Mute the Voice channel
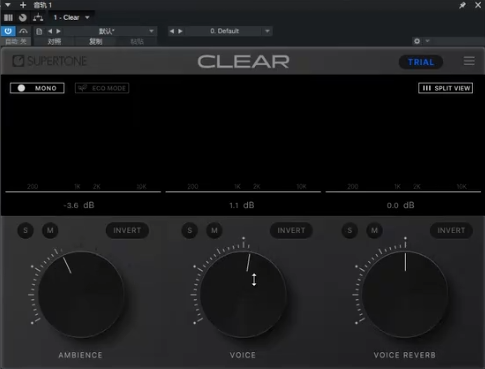The image size is (485, 369). [x=214, y=230]
